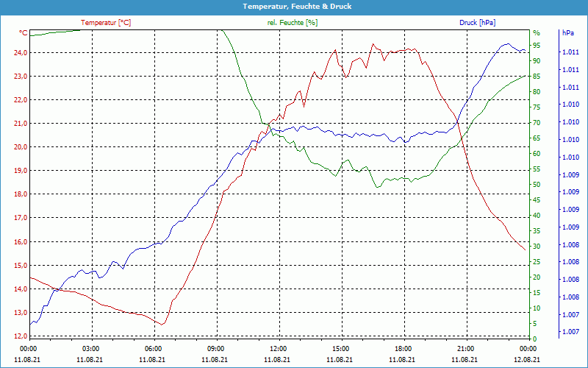This screenshot has width=588, height=368.
Task: Click temperature axis value 14,0
Action: [x=21, y=289]
